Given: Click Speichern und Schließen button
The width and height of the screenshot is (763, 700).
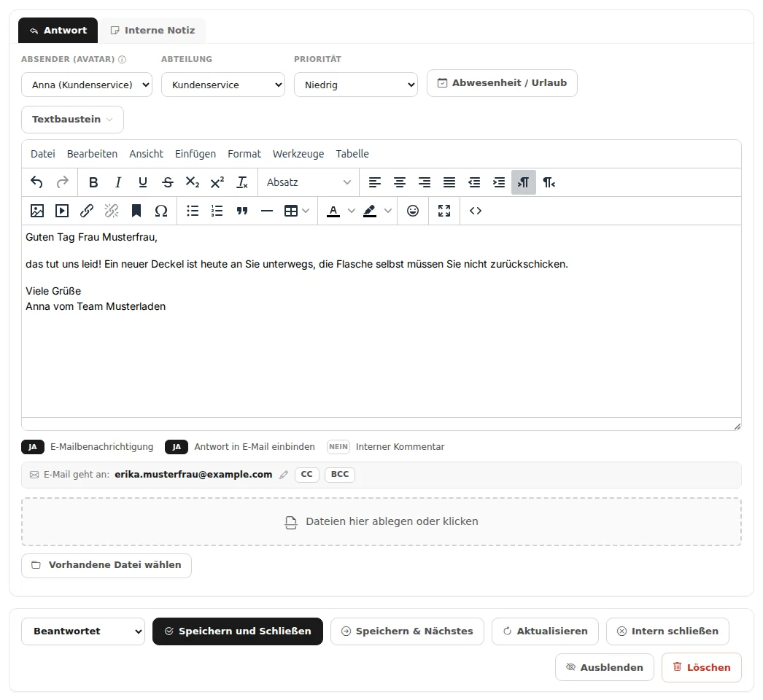Looking at the screenshot, I should [238, 631].
